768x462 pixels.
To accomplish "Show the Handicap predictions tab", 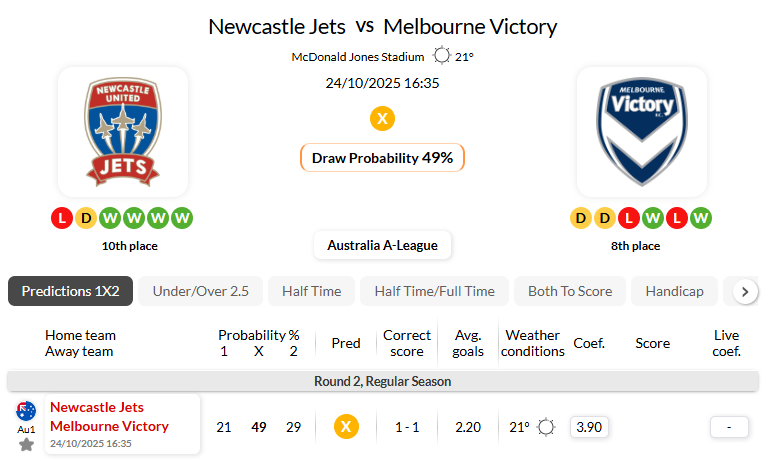I will (674, 291).
